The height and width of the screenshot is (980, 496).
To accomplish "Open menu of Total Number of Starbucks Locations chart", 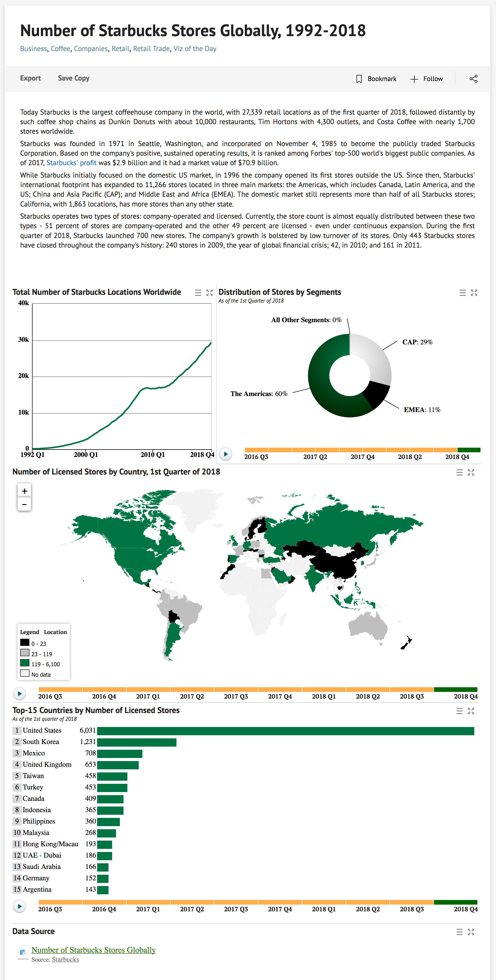I will point(198,293).
